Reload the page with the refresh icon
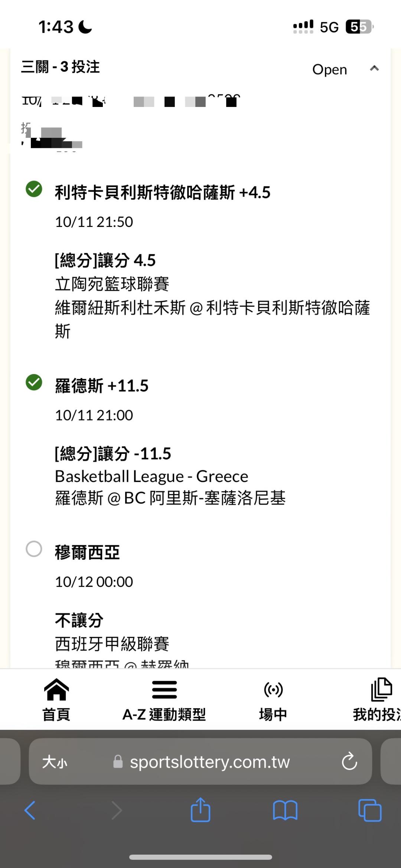The width and height of the screenshot is (401, 868). click(x=349, y=761)
